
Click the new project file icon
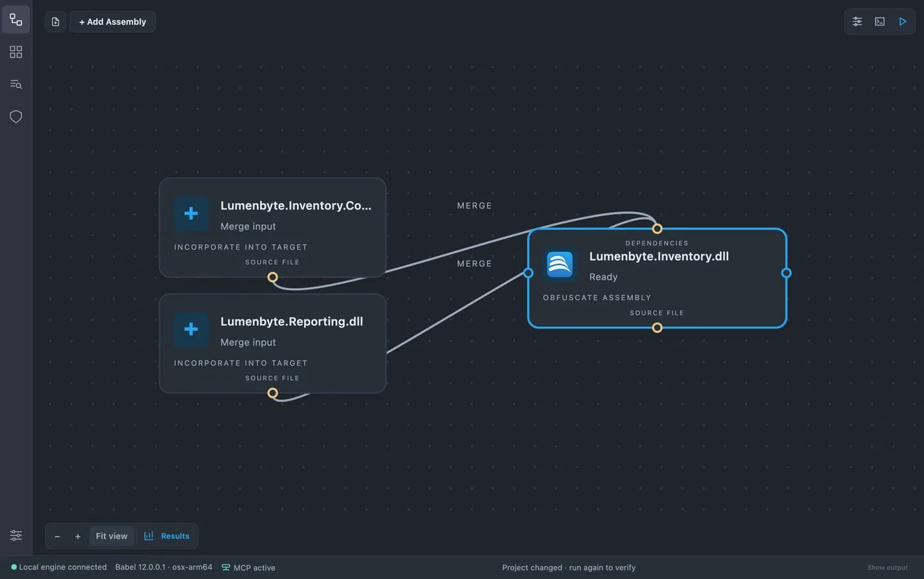point(55,22)
